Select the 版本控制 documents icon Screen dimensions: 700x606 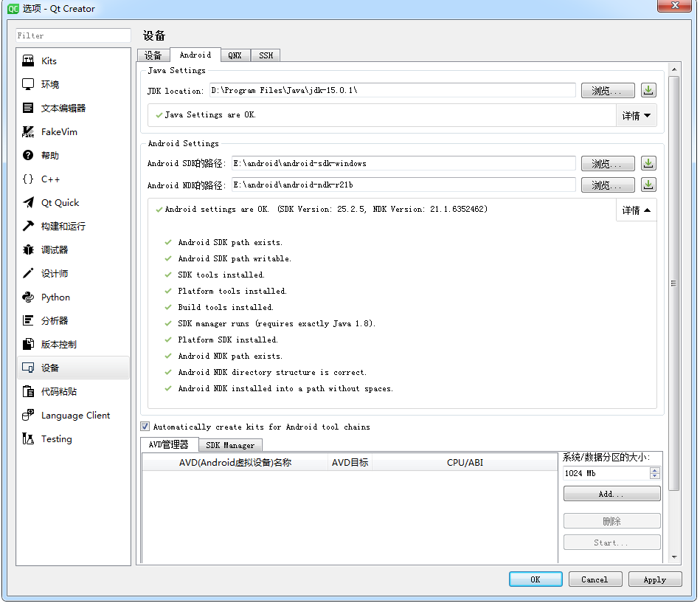28,344
